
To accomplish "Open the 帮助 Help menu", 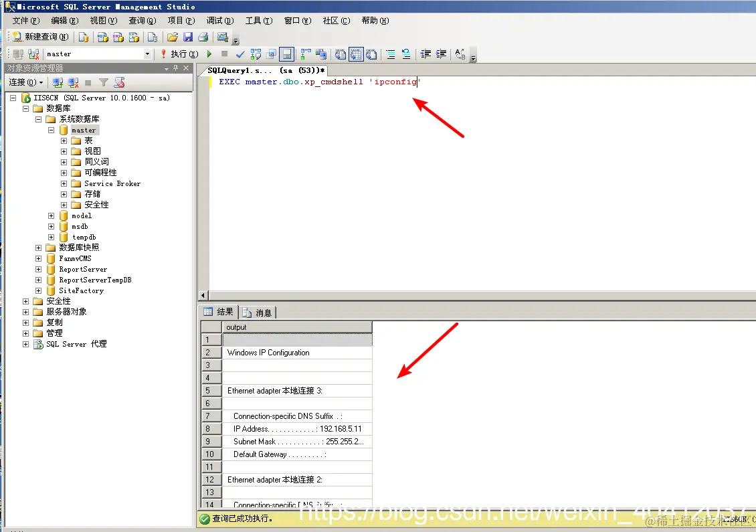I will 375,21.
